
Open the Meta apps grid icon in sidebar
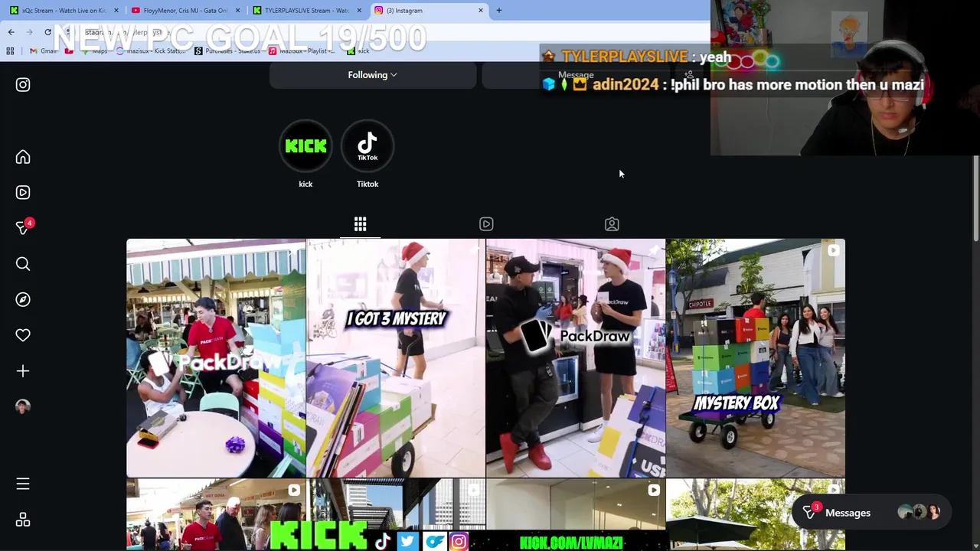(x=23, y=520)
